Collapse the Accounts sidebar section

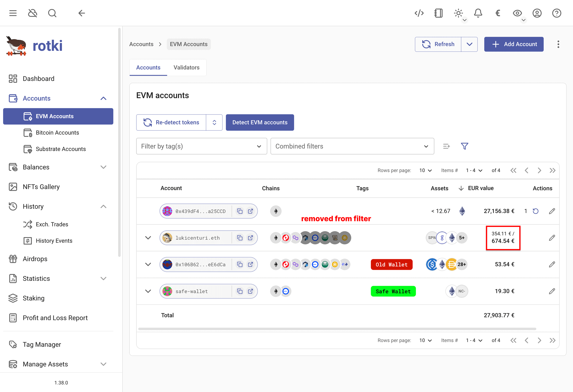click(x=103, y=98)
